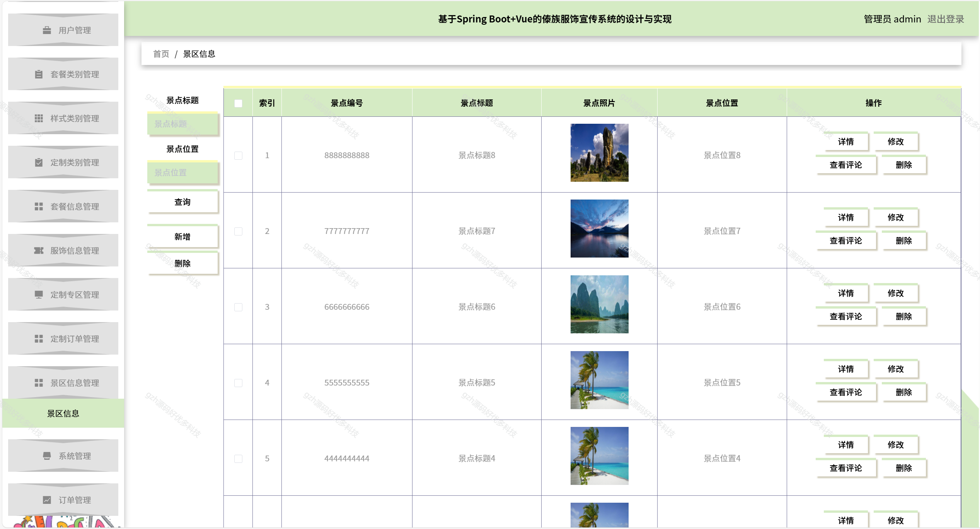Screen dimensions: 980x529
Task: Click the tiles icon beside 套餐信息管理
Action: (39, 206)
